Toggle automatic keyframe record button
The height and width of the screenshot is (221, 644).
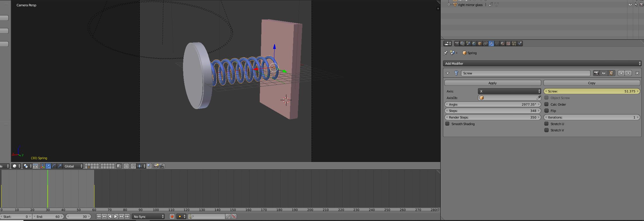pyautogui.click(x=172, y=216)
